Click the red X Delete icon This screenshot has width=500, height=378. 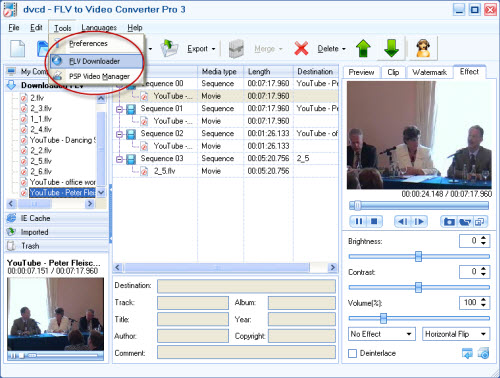pyautogui.click(x=301, y=49)
